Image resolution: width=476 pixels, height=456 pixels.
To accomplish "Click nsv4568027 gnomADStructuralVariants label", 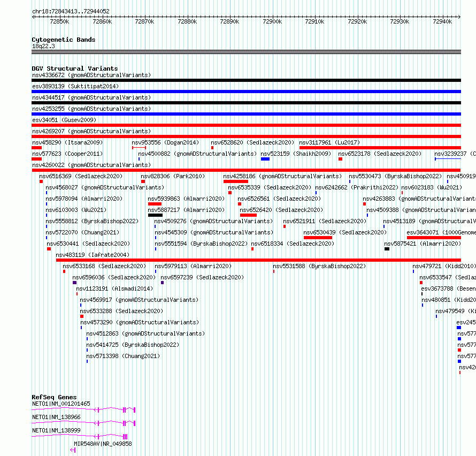I will click(x=105, y=187).
